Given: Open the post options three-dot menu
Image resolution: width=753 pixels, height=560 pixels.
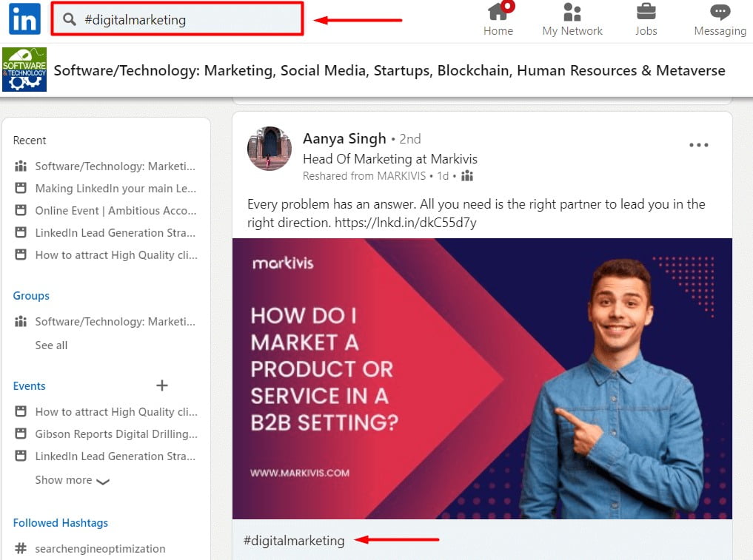Looking at the screenshot, I should click(698, 145).
